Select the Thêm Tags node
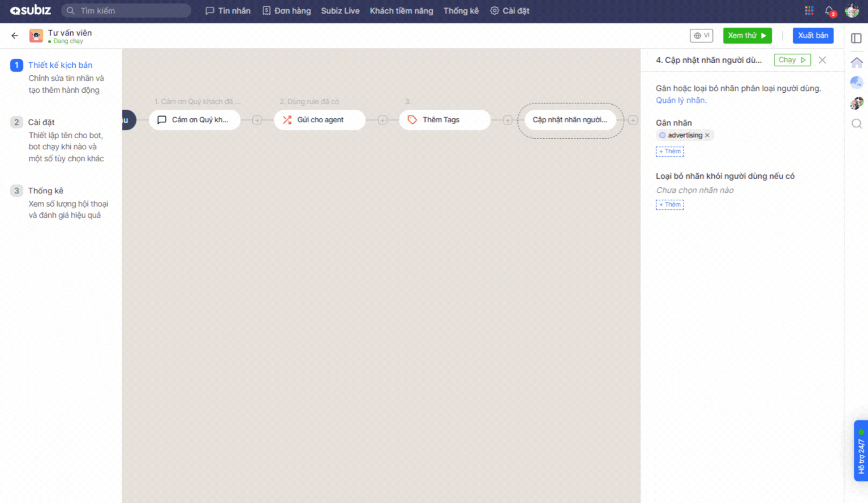Viewport: 868px width, 503px height. (444, 120)
